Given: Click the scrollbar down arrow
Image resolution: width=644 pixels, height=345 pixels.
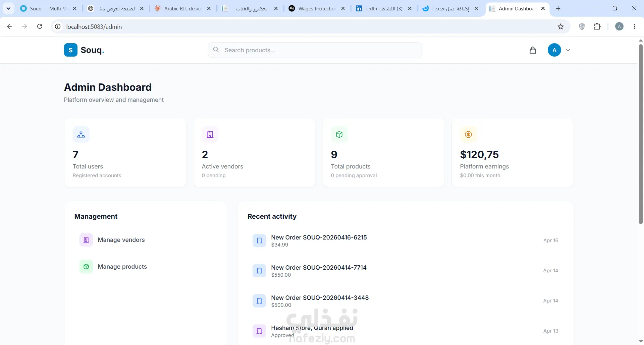Looking at the screenshot, I should (x=641, y=341).
